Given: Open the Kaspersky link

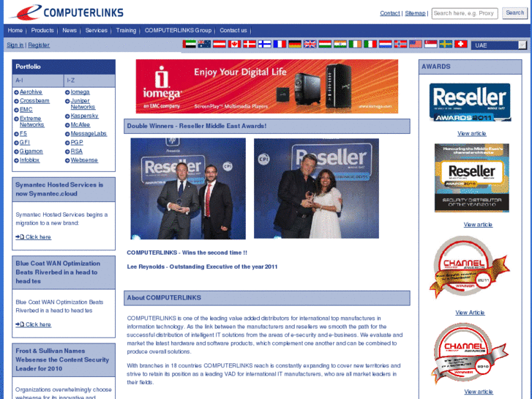Looking at the screenshot, I should pos(84,116).
